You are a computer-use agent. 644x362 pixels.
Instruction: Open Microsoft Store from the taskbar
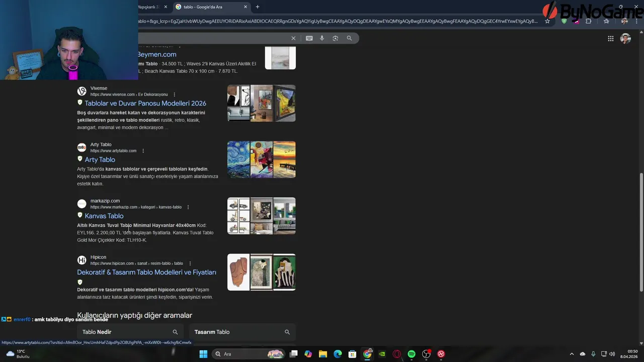(353, 354)
